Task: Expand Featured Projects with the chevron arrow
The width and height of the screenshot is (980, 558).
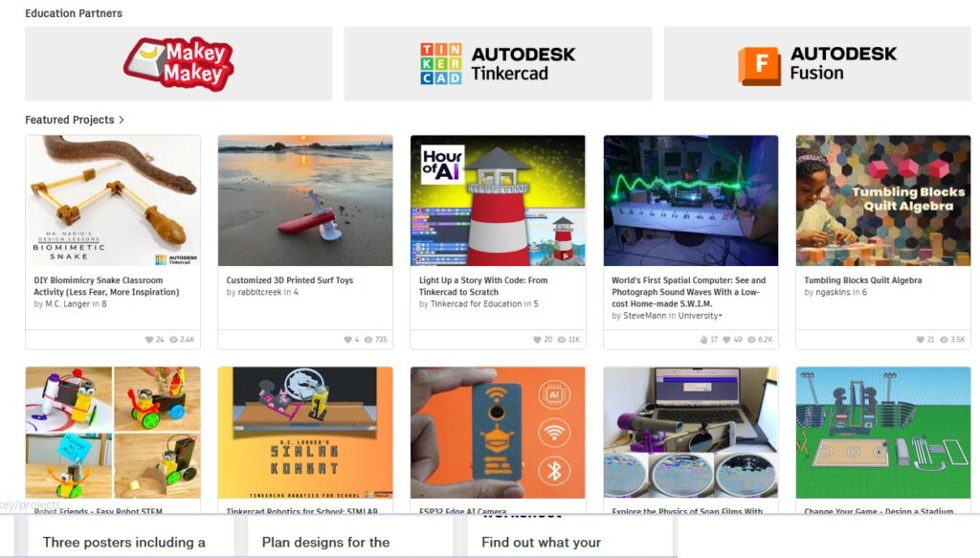Action: pyautogui.click(x=122, y=120)
